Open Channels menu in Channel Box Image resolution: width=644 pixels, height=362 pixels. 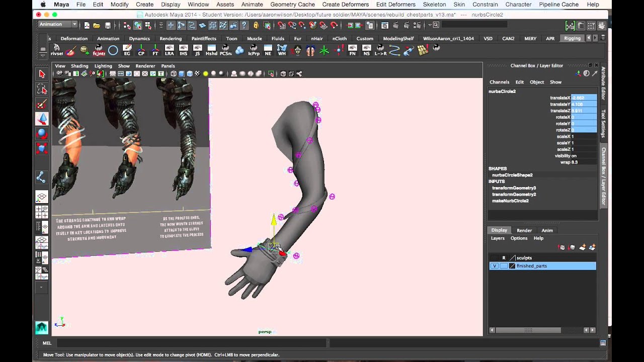point(500,82)
